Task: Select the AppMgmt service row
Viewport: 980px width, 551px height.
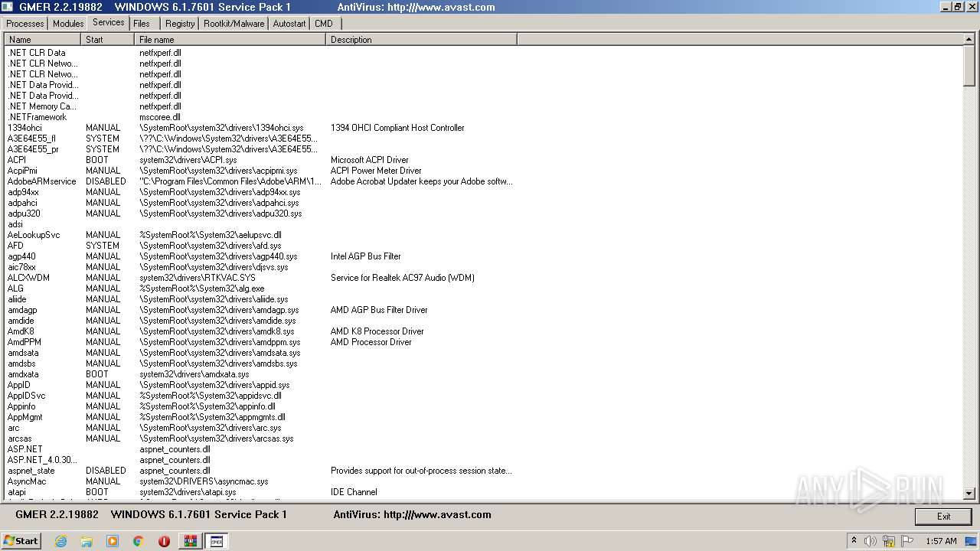Action: (x=483, y=417)
